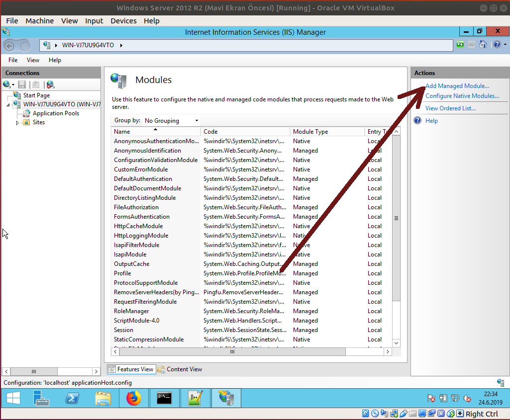
Task: Open the dropdown arrow beside the connection globe
Action: (x=13, y=85)
